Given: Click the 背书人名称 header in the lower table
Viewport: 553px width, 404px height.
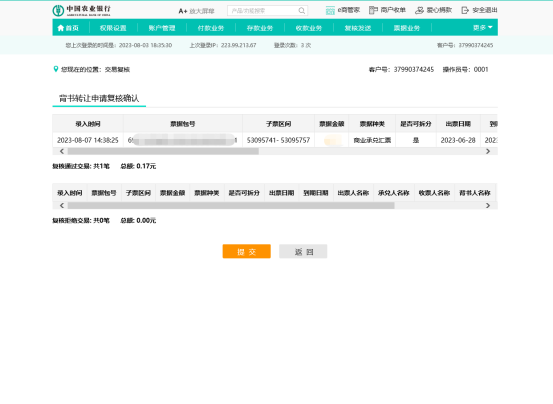Looking at the screenshot, I should point(475,193).
